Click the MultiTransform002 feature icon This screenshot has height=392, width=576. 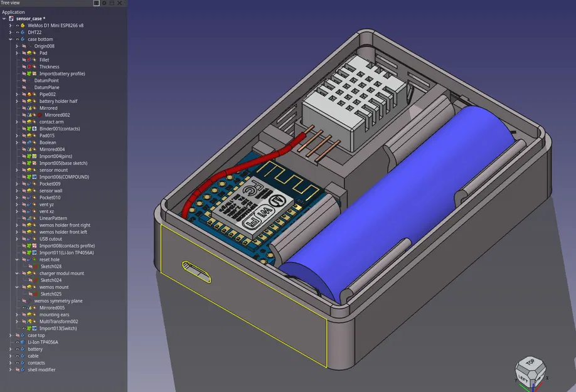pos(29,322)
